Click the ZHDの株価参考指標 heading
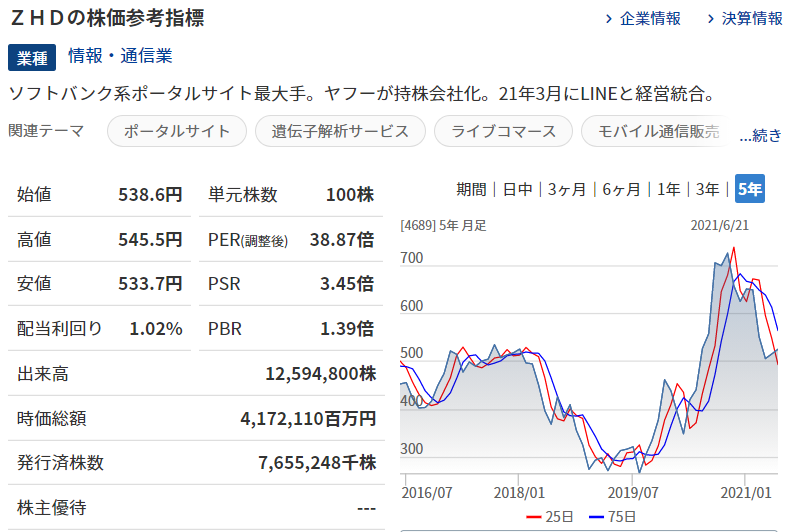 (x=107, y=18)
